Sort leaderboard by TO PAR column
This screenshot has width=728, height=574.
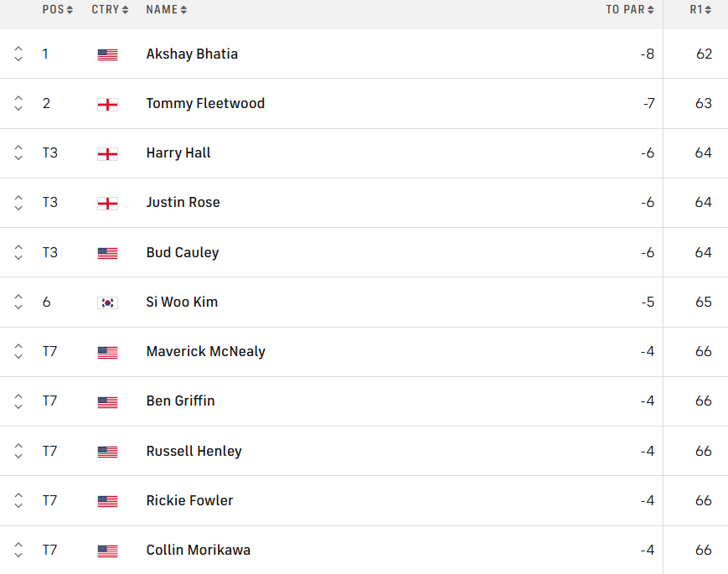coord(630,10)
